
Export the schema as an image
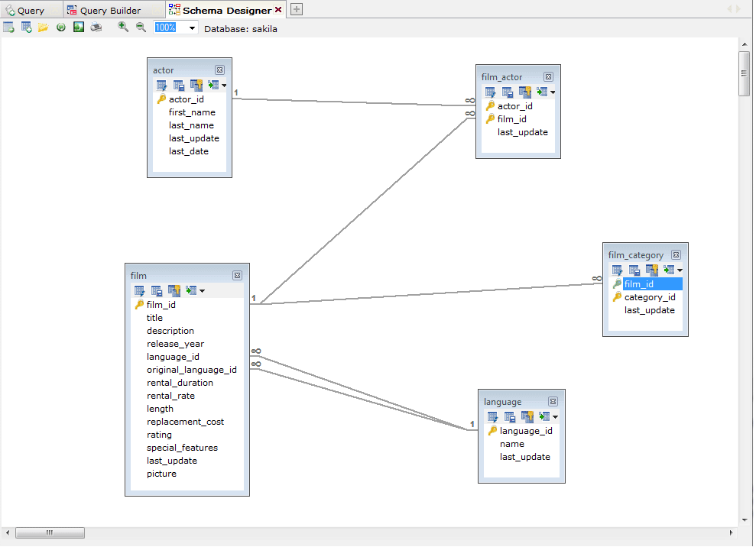click(x=77, y=27)
